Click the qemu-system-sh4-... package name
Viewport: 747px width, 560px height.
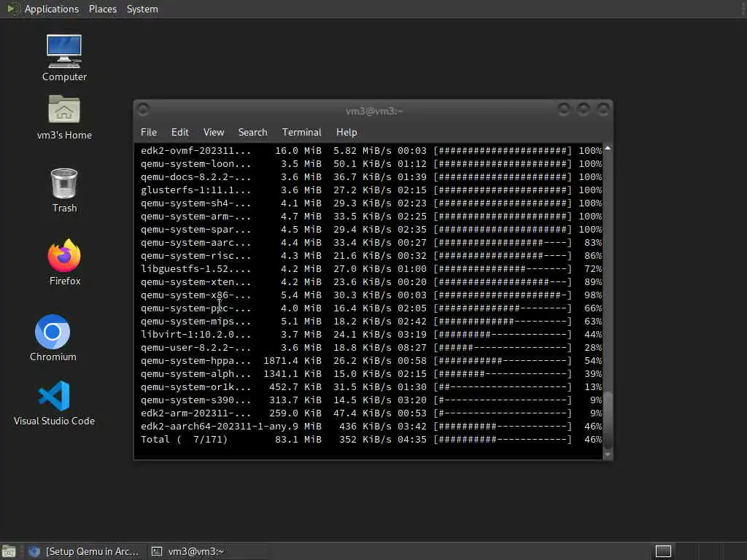(196, 203)
